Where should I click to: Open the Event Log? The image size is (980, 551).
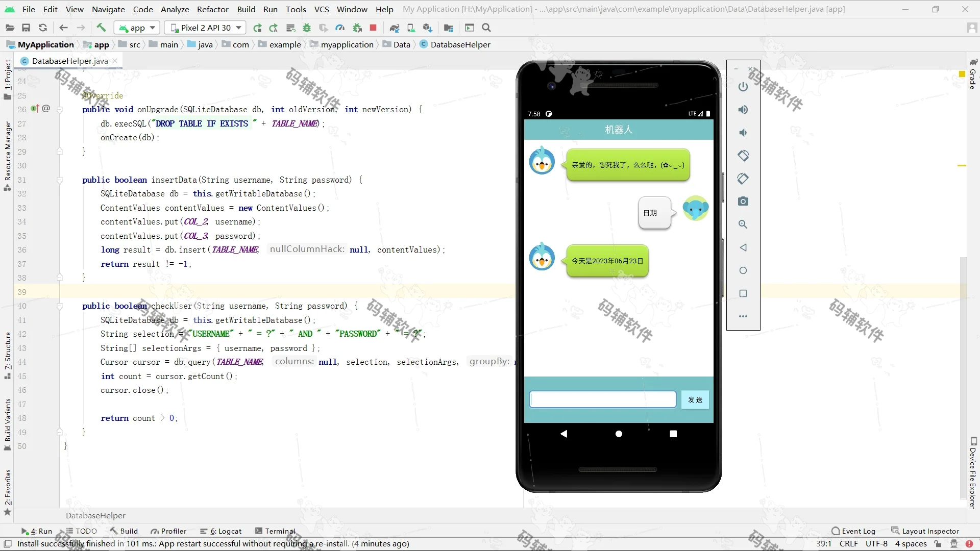(x=857, y=531)
